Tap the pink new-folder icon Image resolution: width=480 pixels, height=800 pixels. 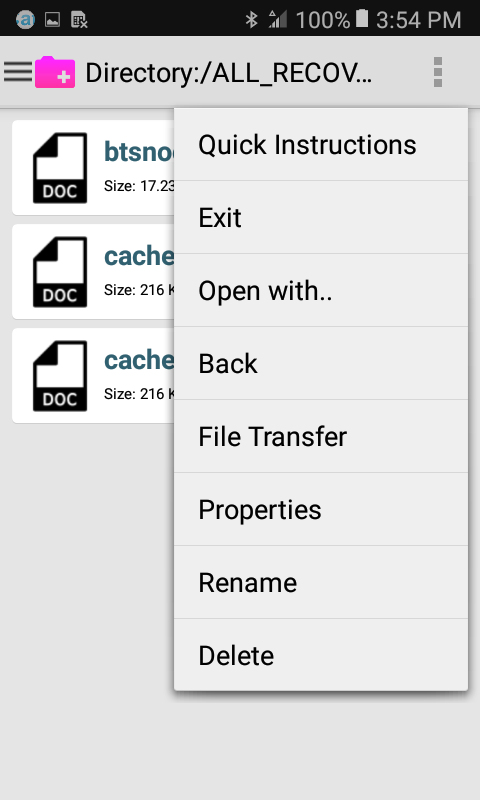coord(55,72)
